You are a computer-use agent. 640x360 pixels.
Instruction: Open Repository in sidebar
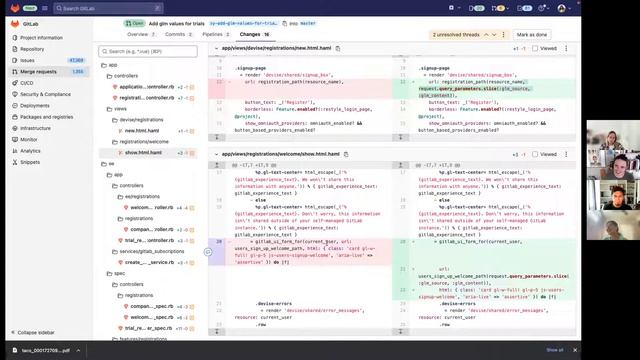pyautogui.click(x=32, y=49)
